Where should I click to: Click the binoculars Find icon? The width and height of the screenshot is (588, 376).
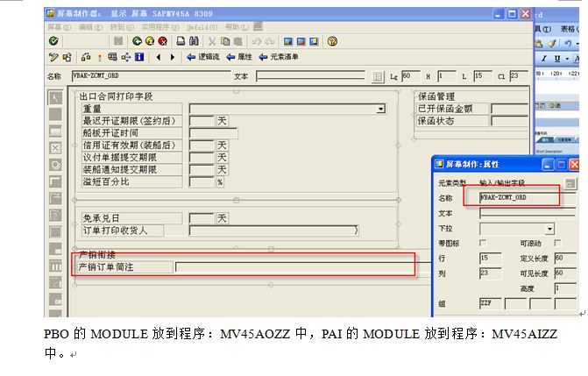tap(194, 41)
